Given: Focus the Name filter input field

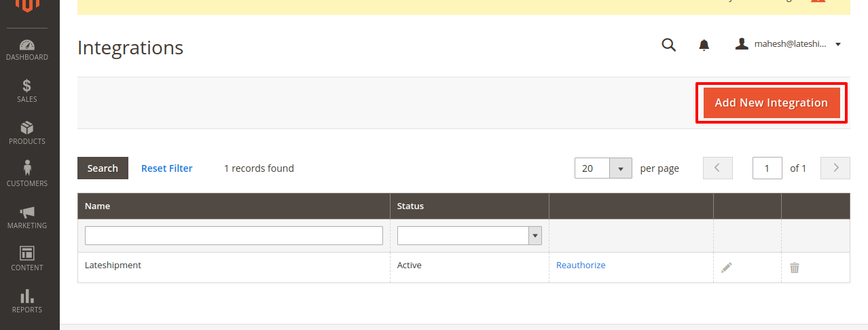Looking at the screenshot, I should (234, 236).
